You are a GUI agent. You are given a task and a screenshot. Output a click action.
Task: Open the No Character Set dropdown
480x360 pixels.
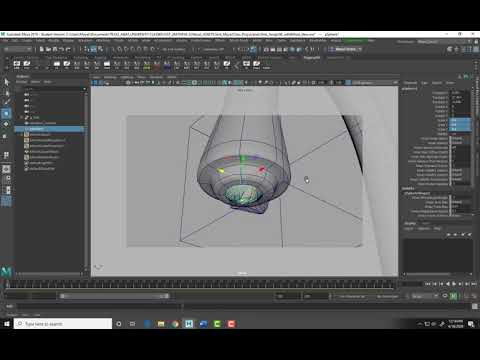(353, 296)
